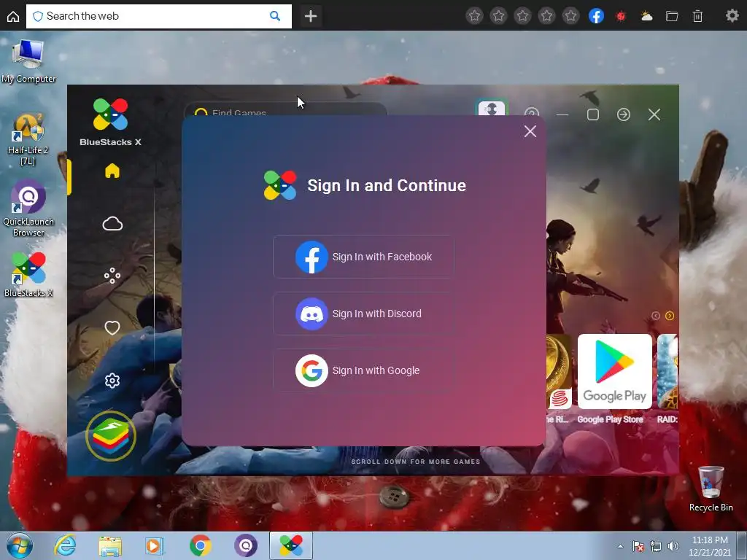
Task: Show hidden system tray icons
Action: (620, 546)
